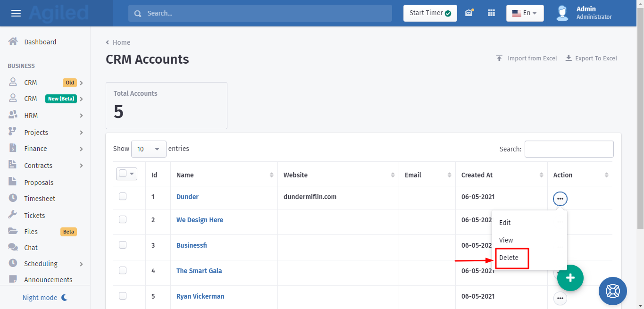644x309 pixels.
Task: Open the hamburger menu icon
Action: (16, 13)
